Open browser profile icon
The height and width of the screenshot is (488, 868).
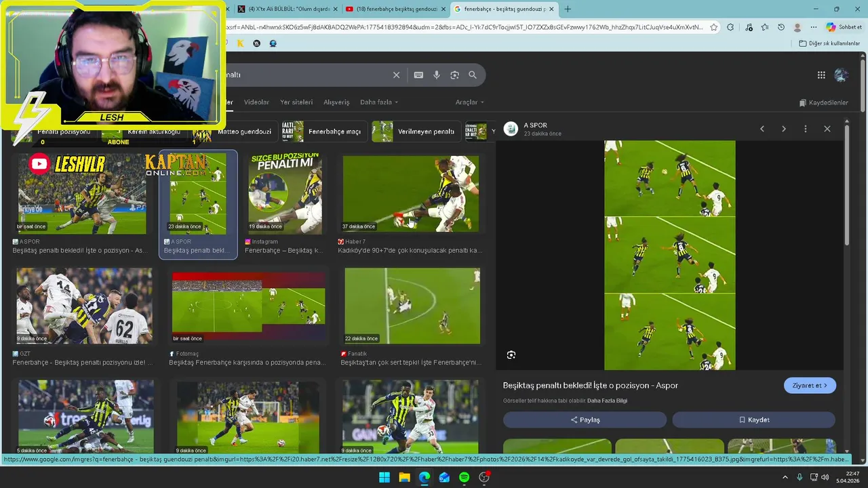pos(797,27)
